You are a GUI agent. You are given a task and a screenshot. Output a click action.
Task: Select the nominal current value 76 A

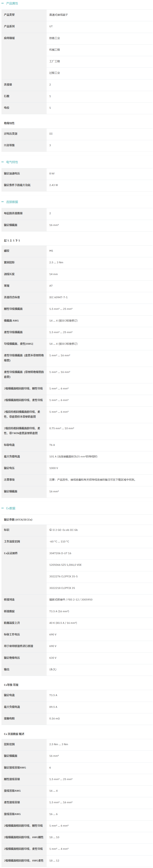coord(52,445)
